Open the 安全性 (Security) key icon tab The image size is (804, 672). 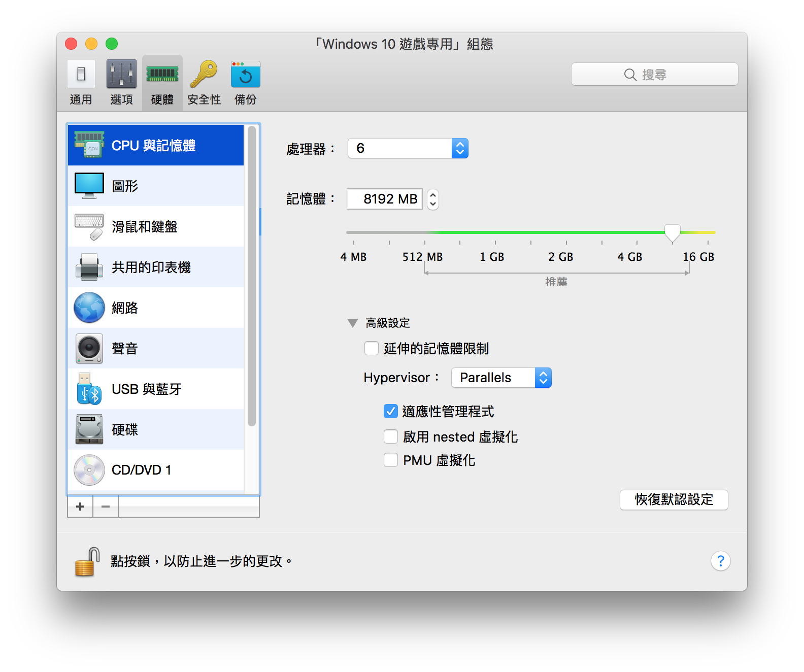point(204,83)
